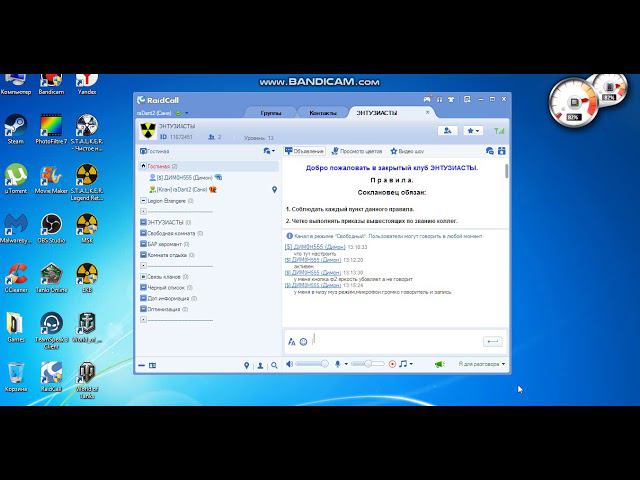This screenshot has height=480, width=640.
Task: Click the ДИМОН555 sender link at 13:15:24
Action: (313, 285)
